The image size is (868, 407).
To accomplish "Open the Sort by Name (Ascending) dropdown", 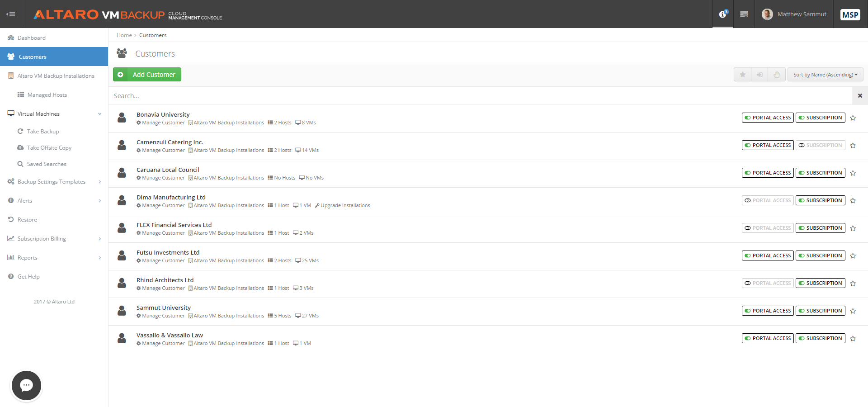I will pyautogui.click(x=825, y=75).
